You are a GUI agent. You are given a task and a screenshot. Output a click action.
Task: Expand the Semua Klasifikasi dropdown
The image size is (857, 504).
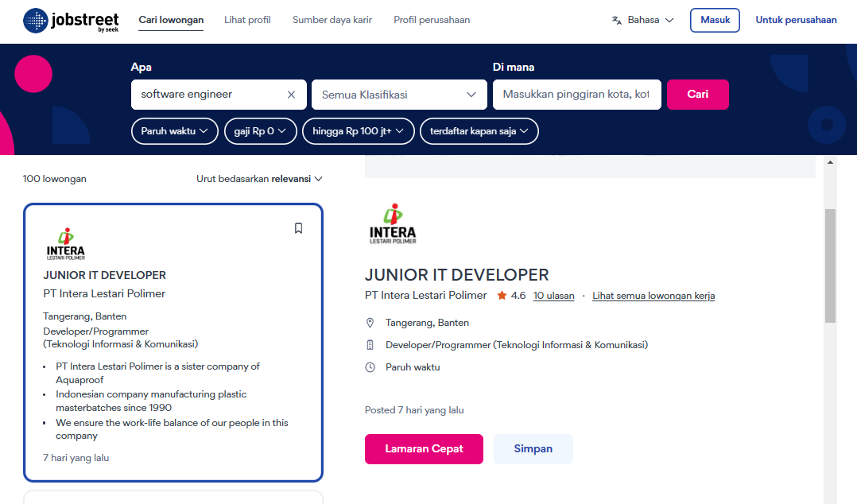click(x=399, y=95)
